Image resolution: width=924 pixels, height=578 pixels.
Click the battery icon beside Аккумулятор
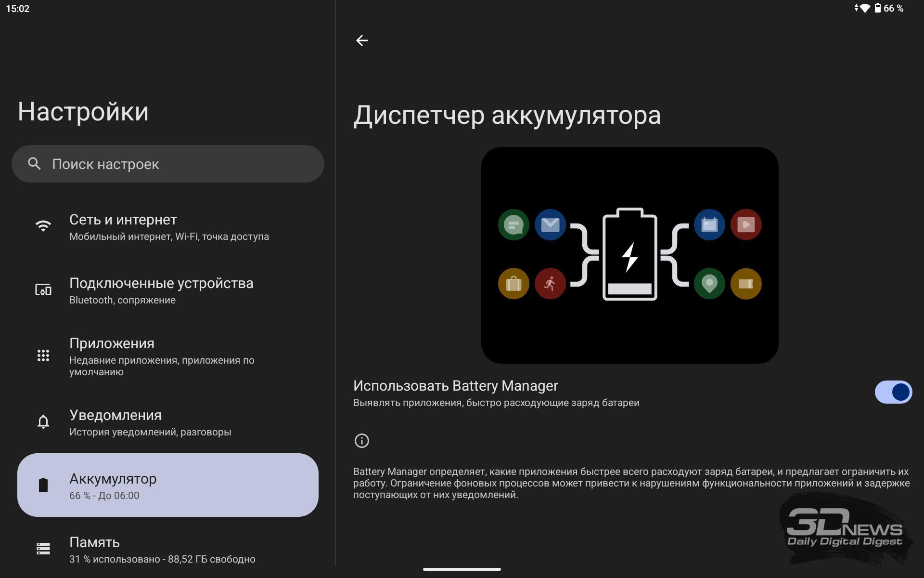(43, 485)
